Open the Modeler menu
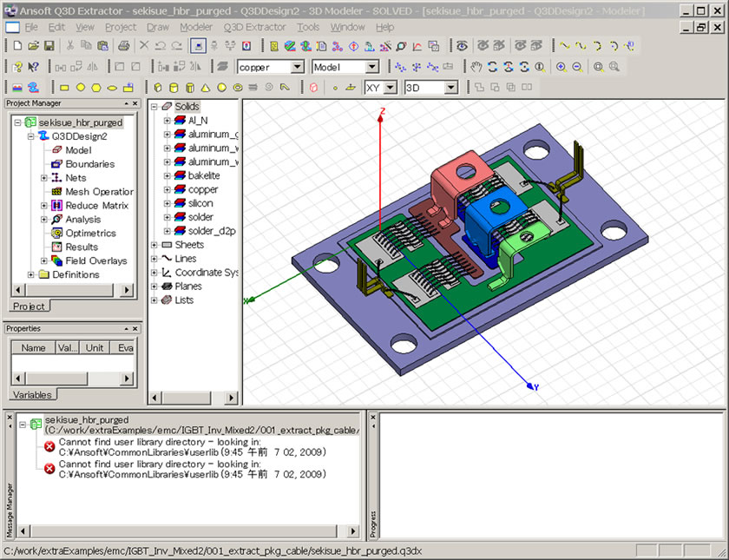The width and height of the screenshot is (729, 560). point(196,28)
